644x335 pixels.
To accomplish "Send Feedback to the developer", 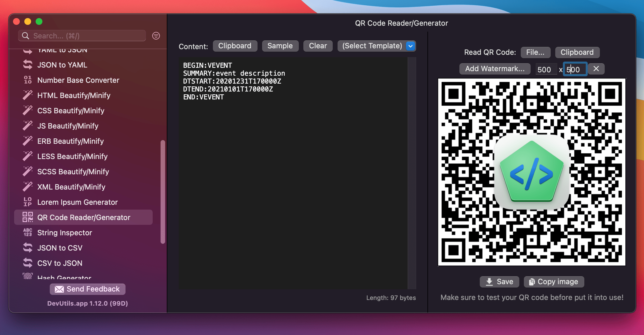I will [88, 289].
